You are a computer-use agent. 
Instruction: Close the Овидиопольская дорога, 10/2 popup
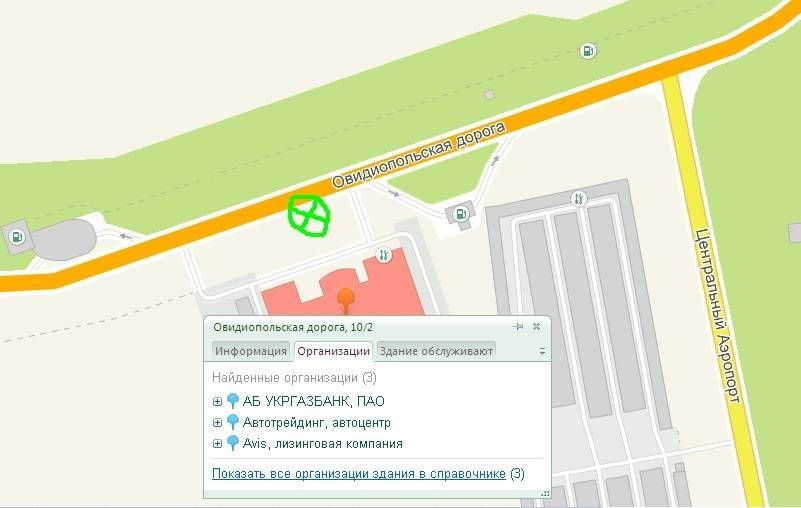536,326
